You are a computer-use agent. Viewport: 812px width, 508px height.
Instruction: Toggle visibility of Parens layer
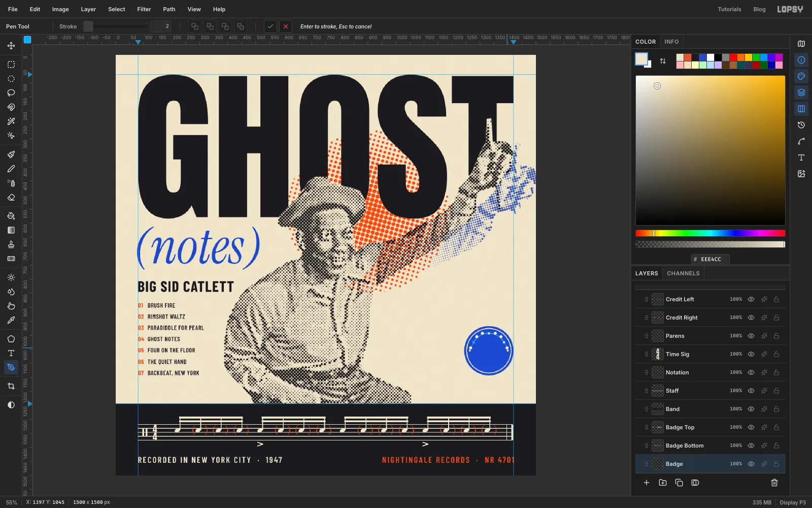pyautogui.click(x=751, y=336)
